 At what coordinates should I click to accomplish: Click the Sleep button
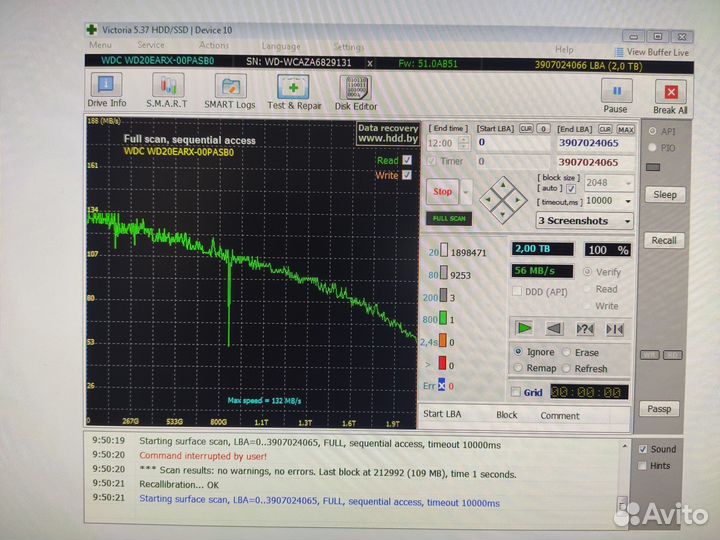tap(664, 195)
